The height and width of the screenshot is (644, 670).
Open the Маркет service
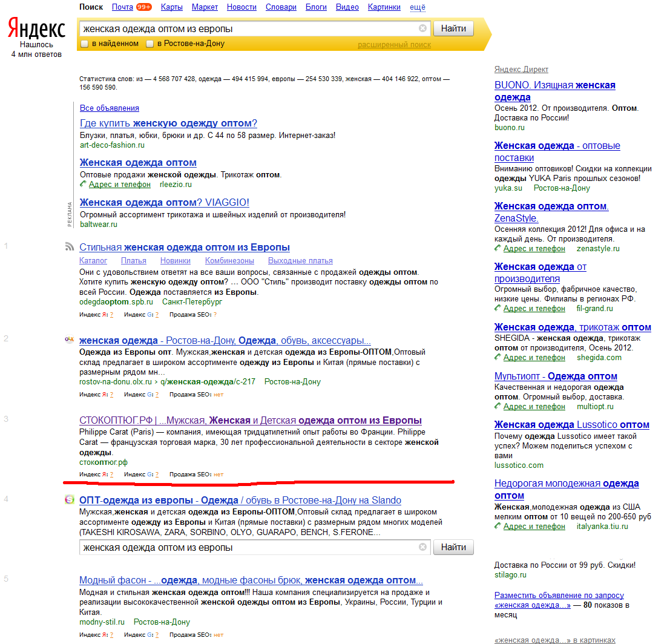pos(205,7)
